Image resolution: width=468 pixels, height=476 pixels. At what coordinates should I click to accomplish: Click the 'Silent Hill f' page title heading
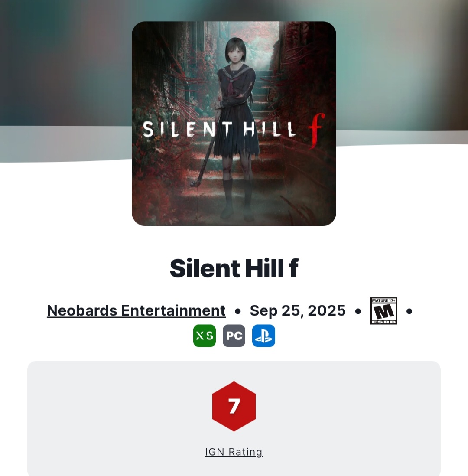234,268
